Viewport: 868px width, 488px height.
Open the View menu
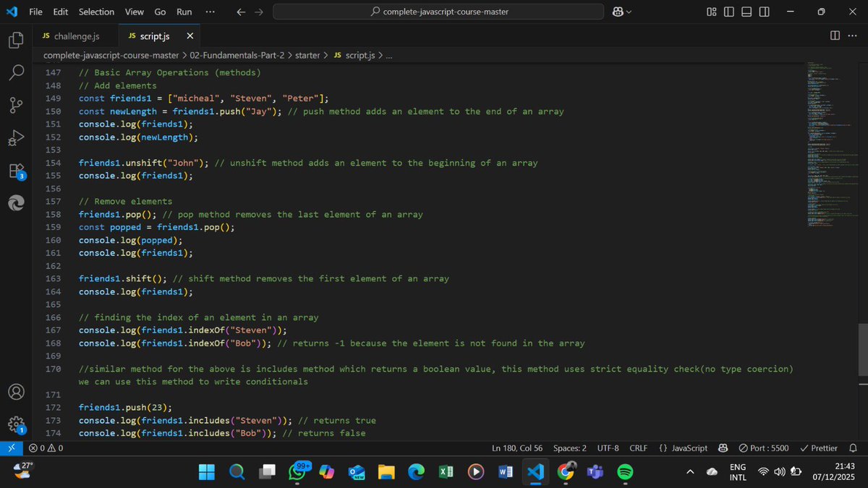click(x=134, y=12)
